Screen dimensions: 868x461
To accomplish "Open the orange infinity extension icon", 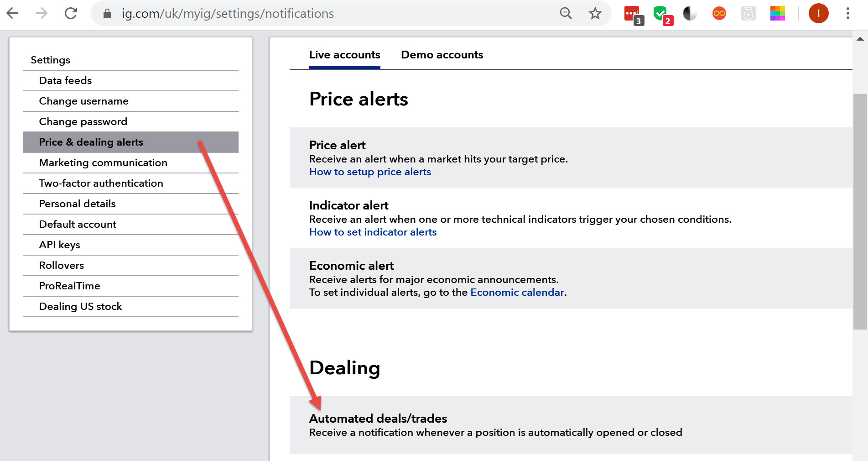I will (x=719, y=14).
